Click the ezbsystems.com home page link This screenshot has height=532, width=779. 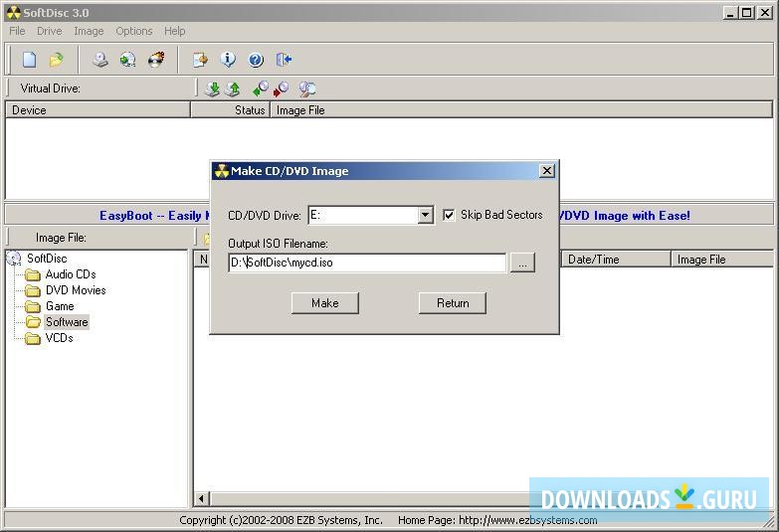tap(527, 520)
